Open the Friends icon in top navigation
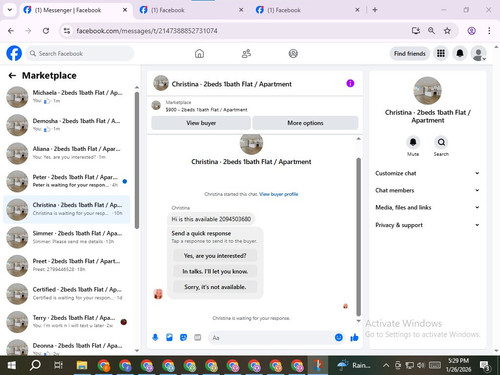Image resolution: width=500 pixels, height=375 pixels. [246, 53]
